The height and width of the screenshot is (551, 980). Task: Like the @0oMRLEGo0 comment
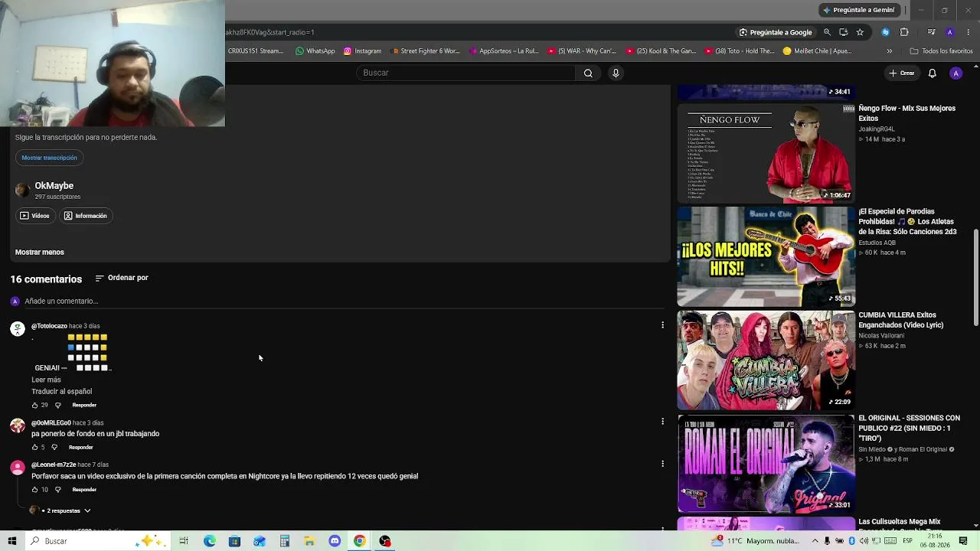[34, 447]
